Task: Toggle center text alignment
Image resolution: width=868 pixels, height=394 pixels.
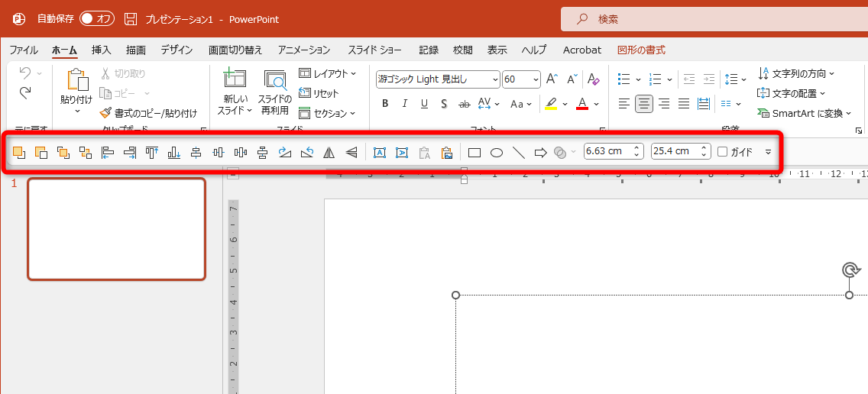Action: point(644,104)
